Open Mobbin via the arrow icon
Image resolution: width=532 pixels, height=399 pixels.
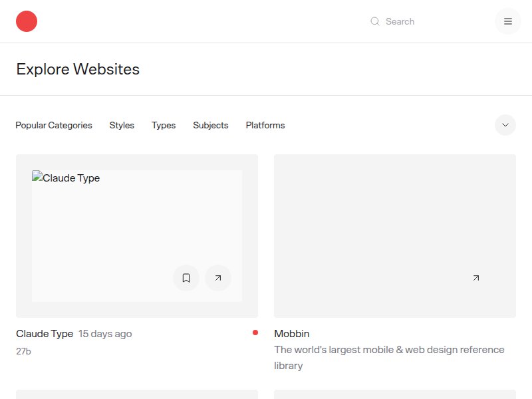[475, 278]
